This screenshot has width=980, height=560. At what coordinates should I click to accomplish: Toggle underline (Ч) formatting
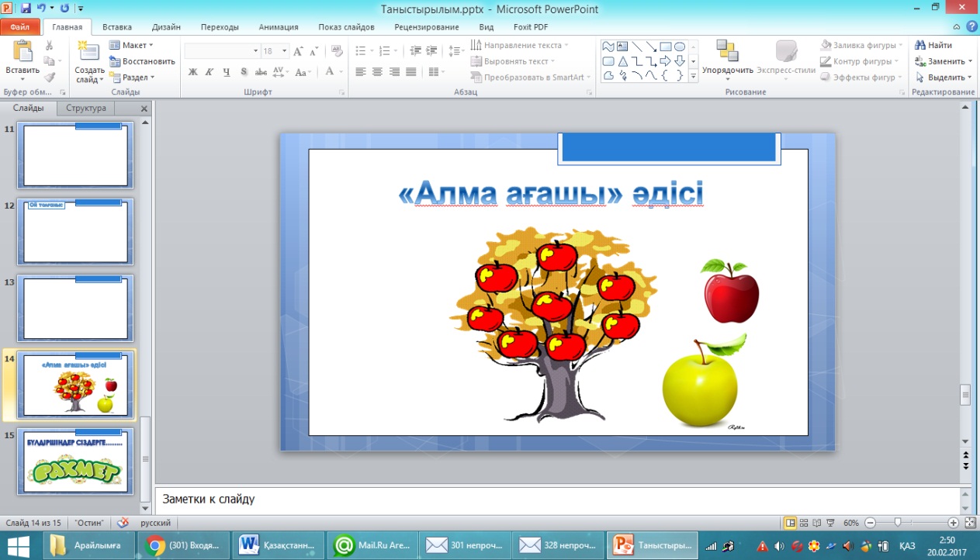tap(227, 72)
